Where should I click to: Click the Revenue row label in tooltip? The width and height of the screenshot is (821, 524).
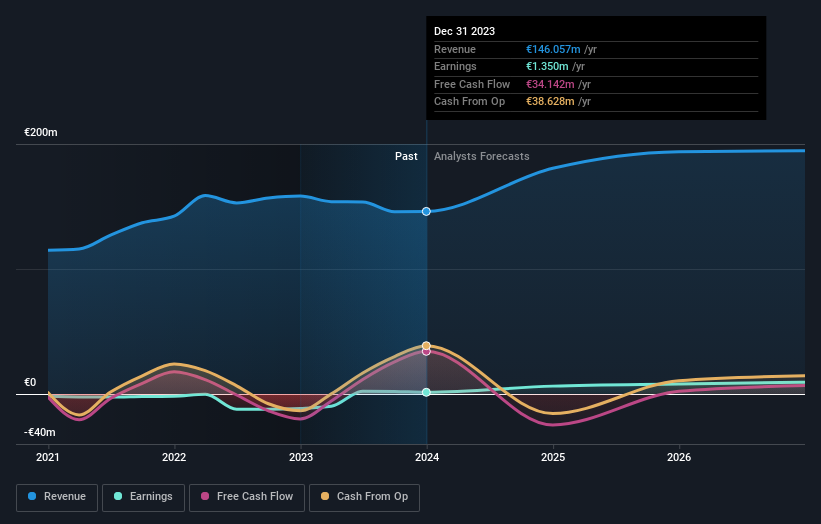click(x=455, y=49)
